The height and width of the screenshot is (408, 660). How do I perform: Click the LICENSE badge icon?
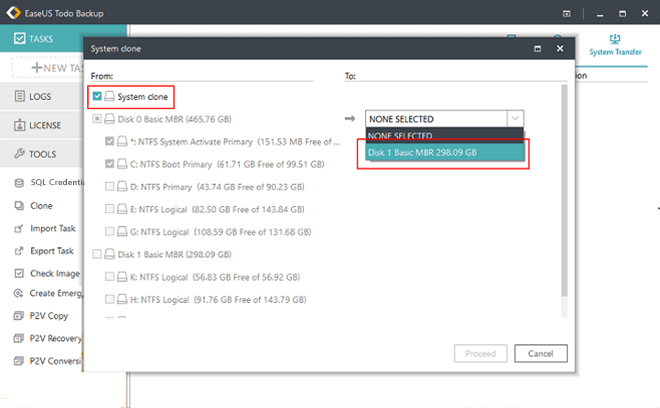click(19, 125)
